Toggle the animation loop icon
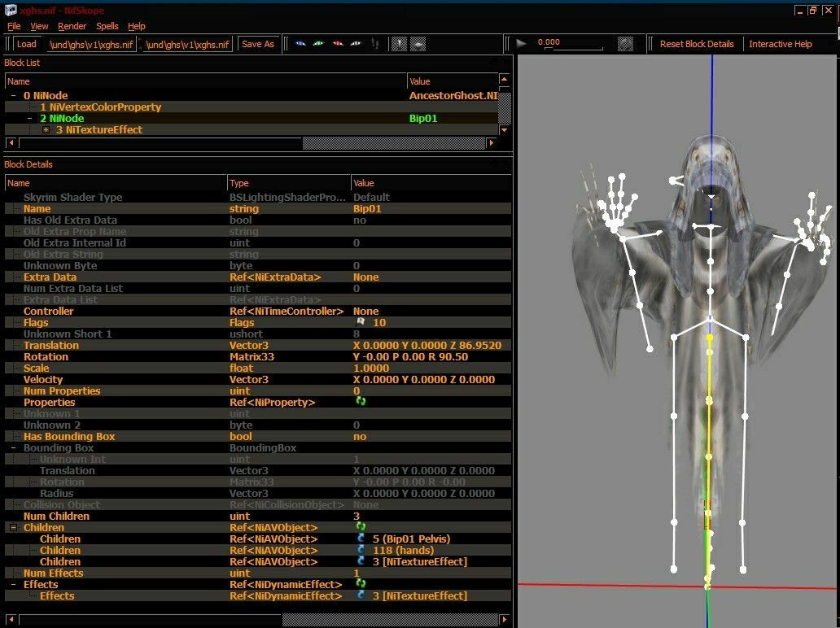The height and width of the screenshot is (628, 840). pyautogui.click(x=625, y=44)
